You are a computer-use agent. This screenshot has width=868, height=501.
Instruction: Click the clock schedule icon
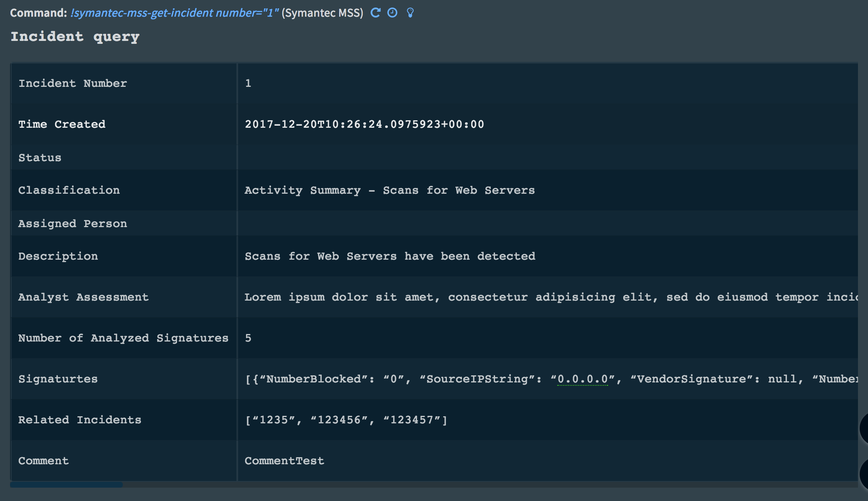coord(392,13)
